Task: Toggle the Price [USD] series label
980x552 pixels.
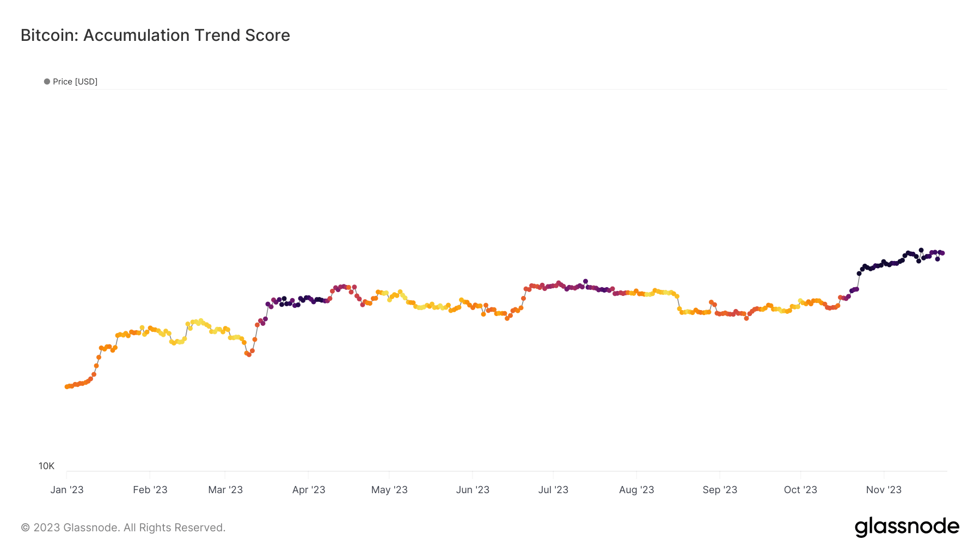Action: point(75,82)
